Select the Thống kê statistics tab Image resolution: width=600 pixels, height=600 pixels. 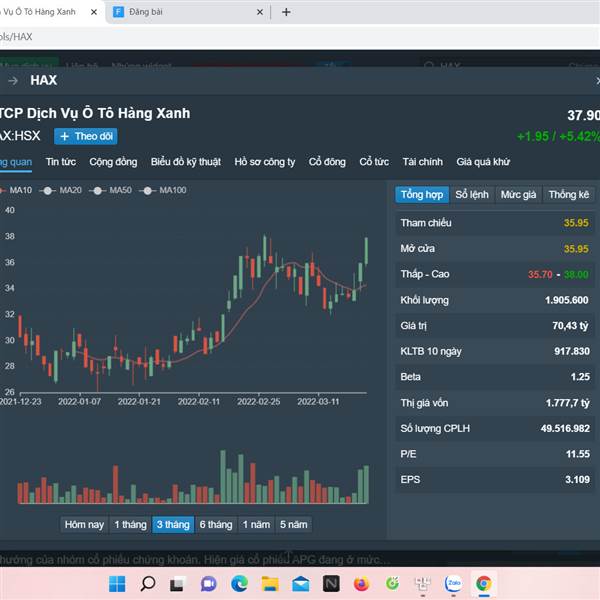[x=569, y=194]
